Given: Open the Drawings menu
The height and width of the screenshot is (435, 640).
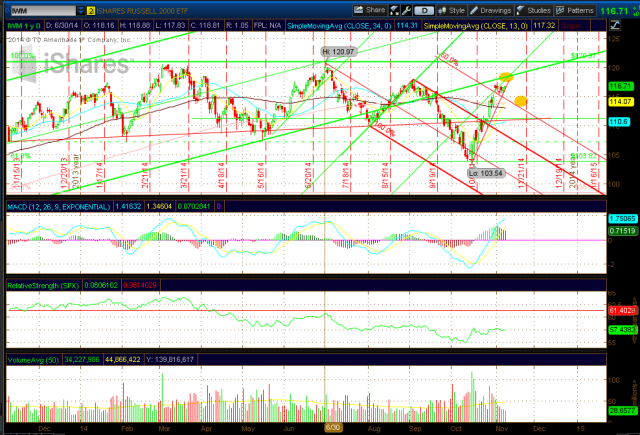Looking at the screenshot, I should point(491,10).
